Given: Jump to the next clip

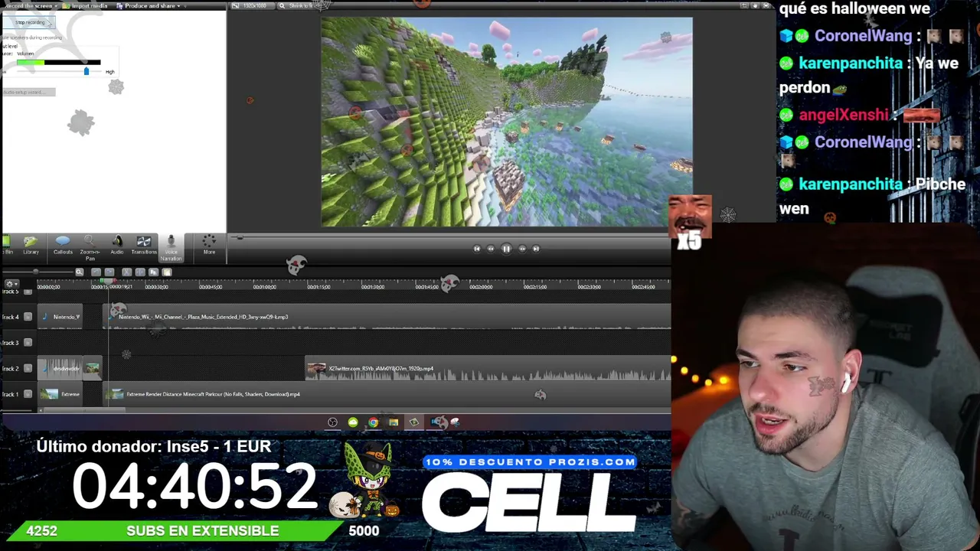Looking at the screenshot, I should tap(536, 249).
